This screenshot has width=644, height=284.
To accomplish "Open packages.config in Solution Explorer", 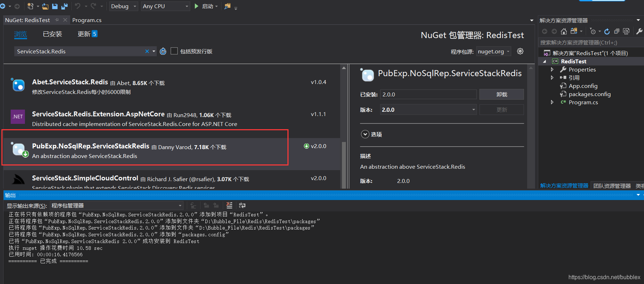I will coord(590,94).
